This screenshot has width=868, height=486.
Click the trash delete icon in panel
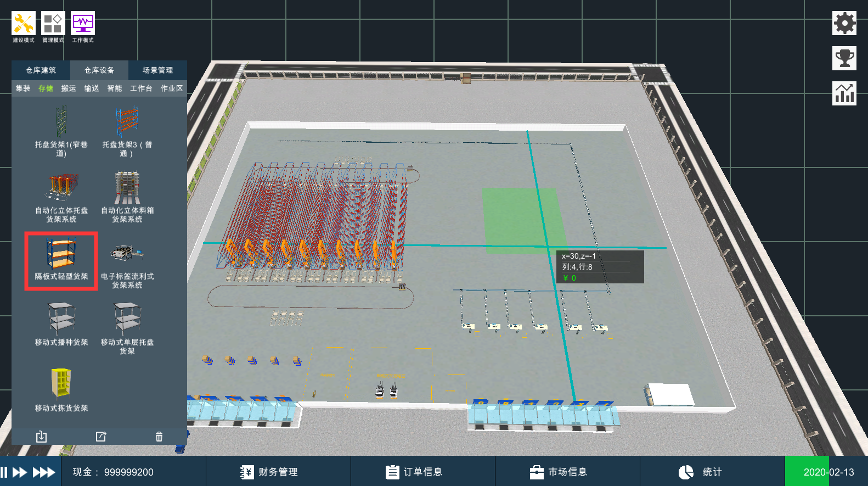coord(159,437)
